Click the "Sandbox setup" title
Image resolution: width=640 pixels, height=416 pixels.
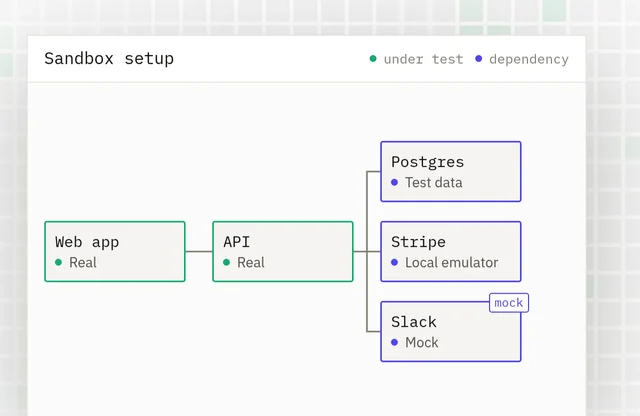(109, 59)
